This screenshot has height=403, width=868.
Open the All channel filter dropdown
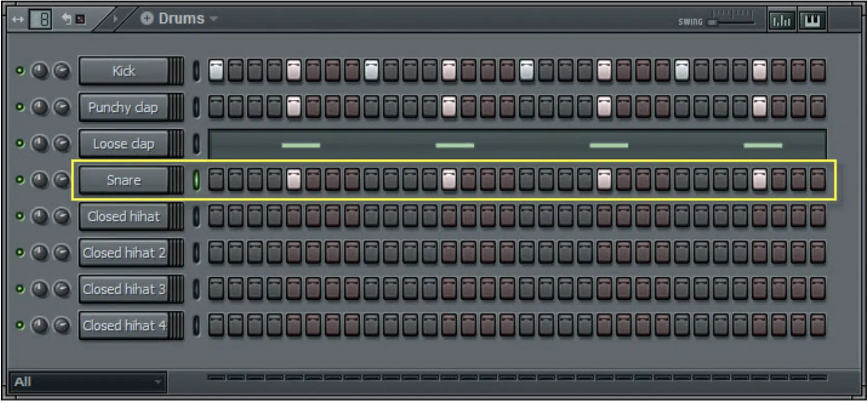[87, 382]
